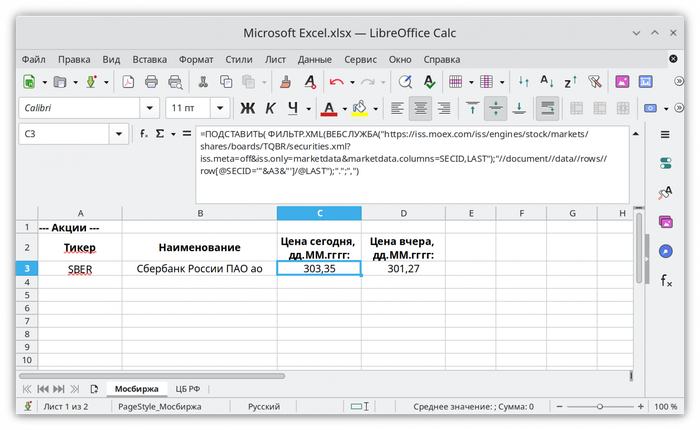Open sidebar Gallery panel

(x=665, y=222)
